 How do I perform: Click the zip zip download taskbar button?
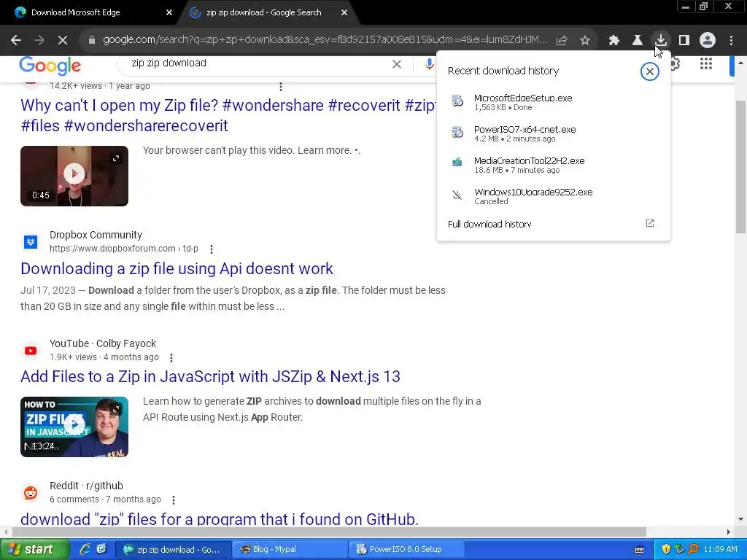(x=174, y=550)
